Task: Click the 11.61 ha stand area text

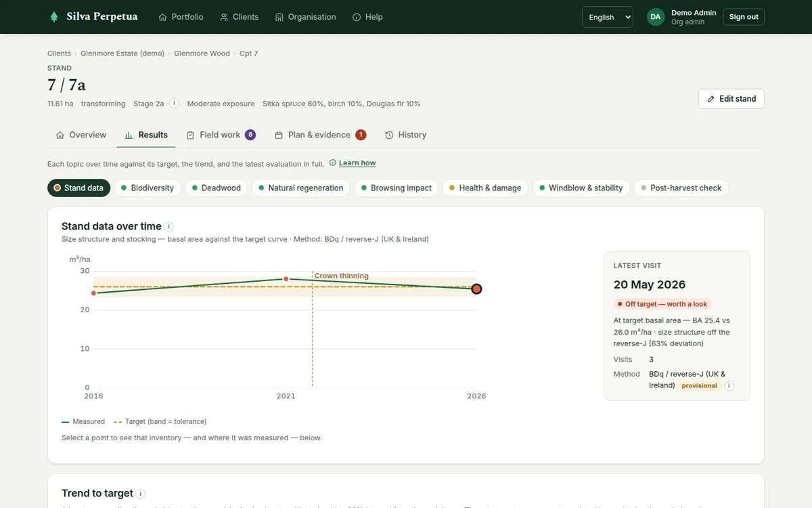Action: pyautogui.click(x=60, y=104)
